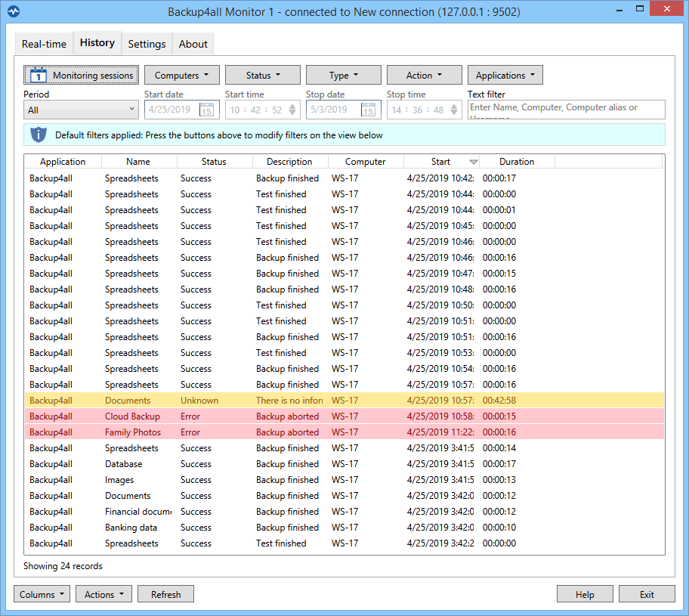Click the Help button
Image resolution: width=689 pixels, height=616 pixels.
click(585, 594)
